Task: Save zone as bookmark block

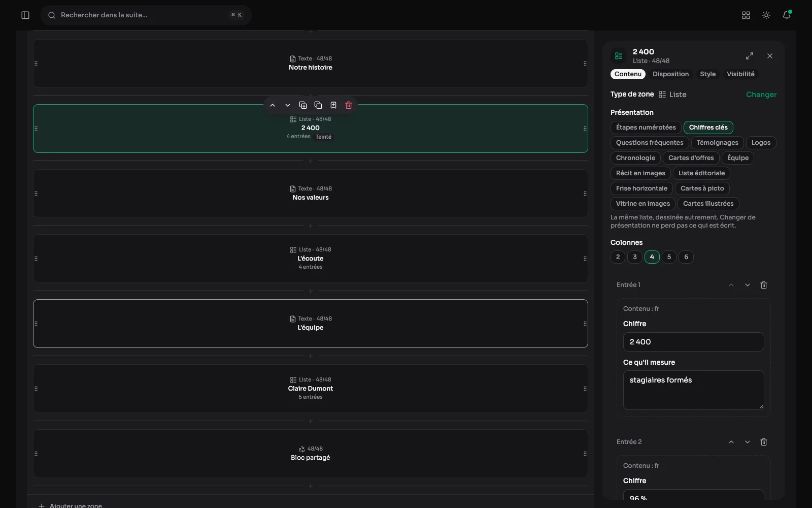Action: tap(333, 105)
